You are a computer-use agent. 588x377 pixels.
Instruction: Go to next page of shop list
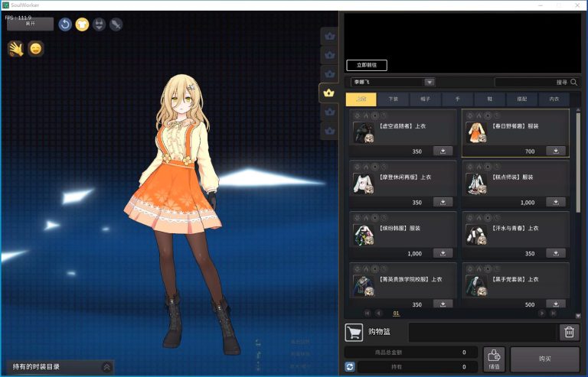(x=541, y=313)
